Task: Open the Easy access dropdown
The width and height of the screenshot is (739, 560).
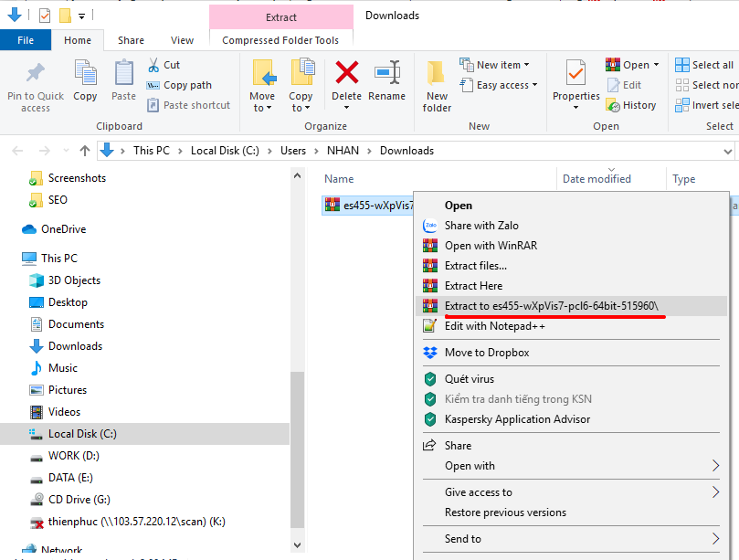Action: tap(506, 85)
